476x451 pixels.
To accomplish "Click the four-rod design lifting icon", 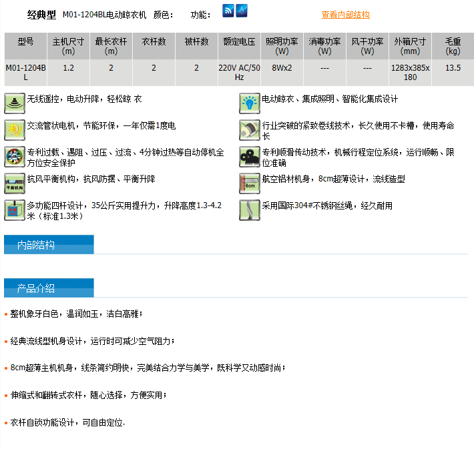I will tap(15, 210).
